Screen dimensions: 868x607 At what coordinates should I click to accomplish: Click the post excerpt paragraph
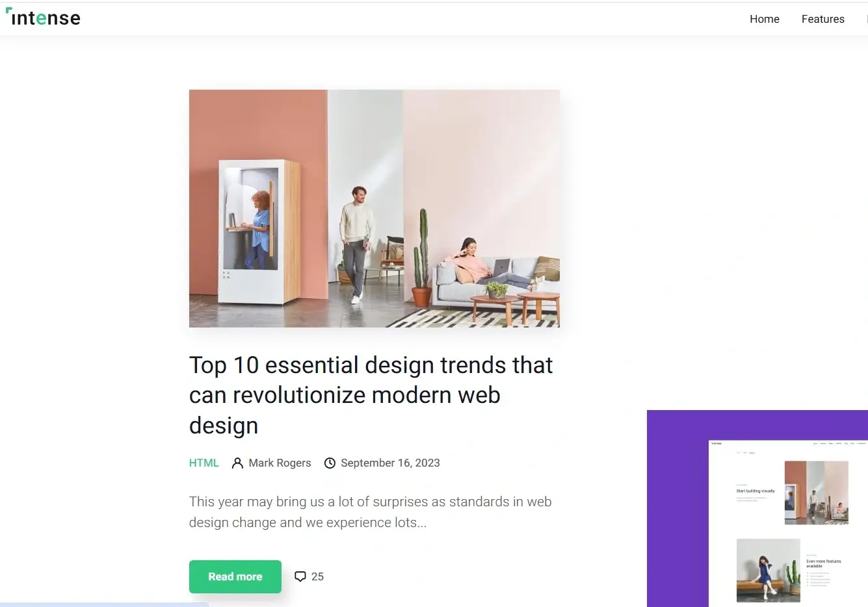(x=371, y=512)
